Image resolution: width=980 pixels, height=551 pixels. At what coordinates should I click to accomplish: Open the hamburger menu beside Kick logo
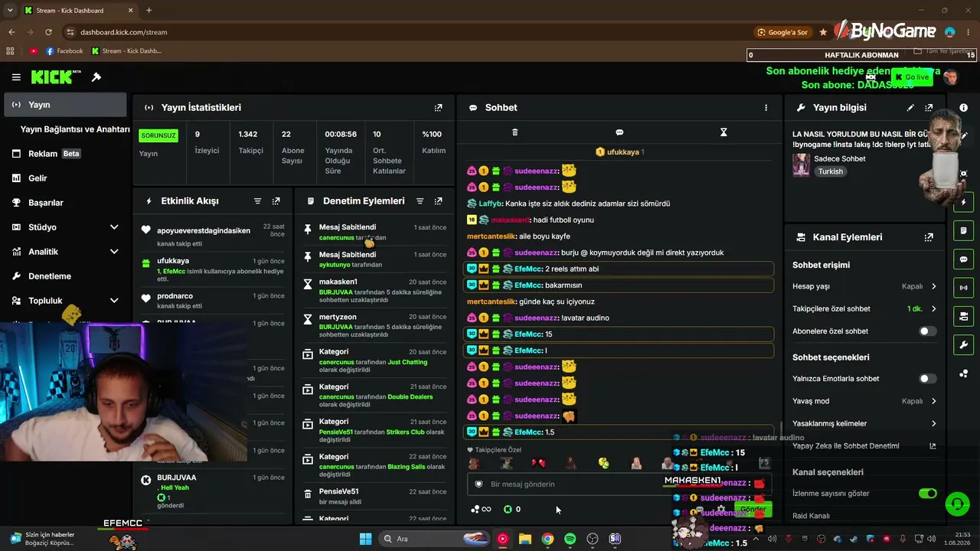16,77
